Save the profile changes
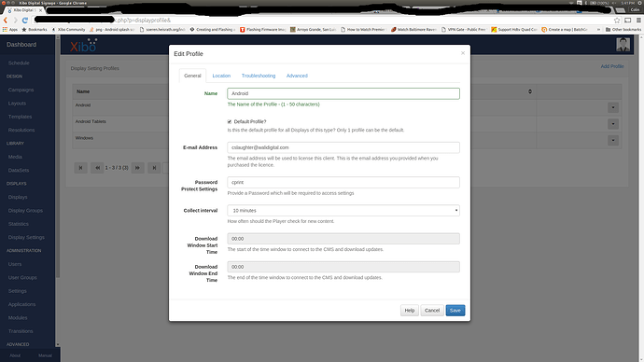The image size is (644, 362). (x=455, y=311)
